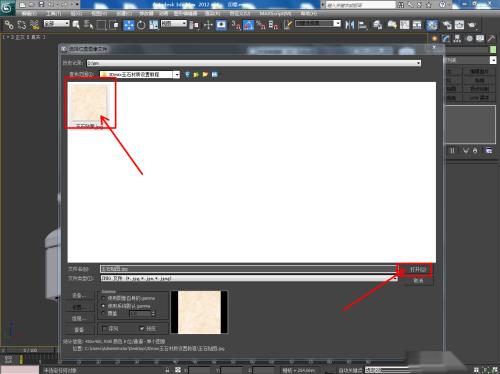Activate the Rotate tool in toolbar

[x=141, y=25]
